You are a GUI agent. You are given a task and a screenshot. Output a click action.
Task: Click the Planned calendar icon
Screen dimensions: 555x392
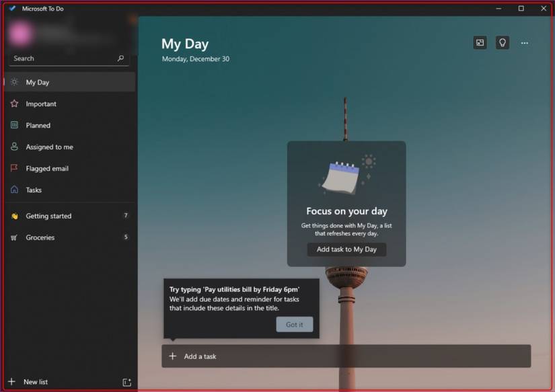[x=13, y=125]
